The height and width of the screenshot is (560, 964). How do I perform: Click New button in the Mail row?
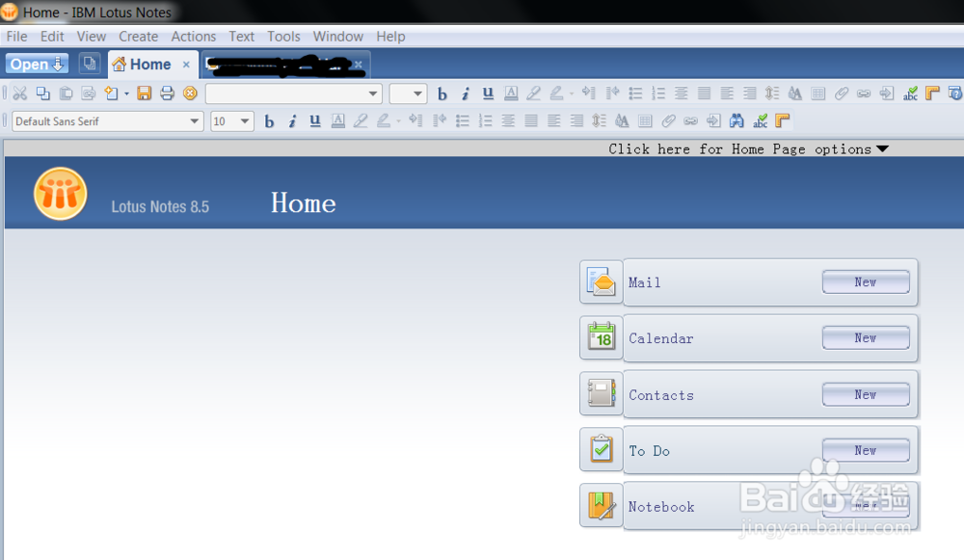tap(866, 281)
